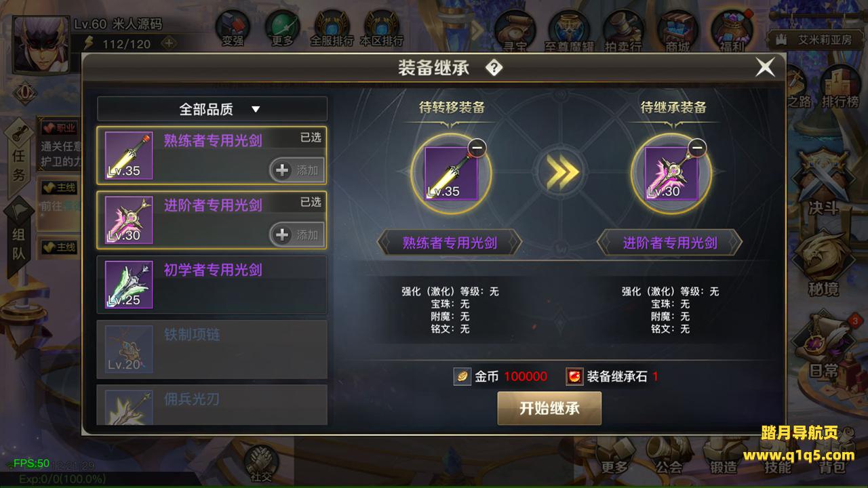Select the 铁制项链 list item
The width and height of the screenshot is (868, 488).
pyautogui.click(x=212, y=349)
